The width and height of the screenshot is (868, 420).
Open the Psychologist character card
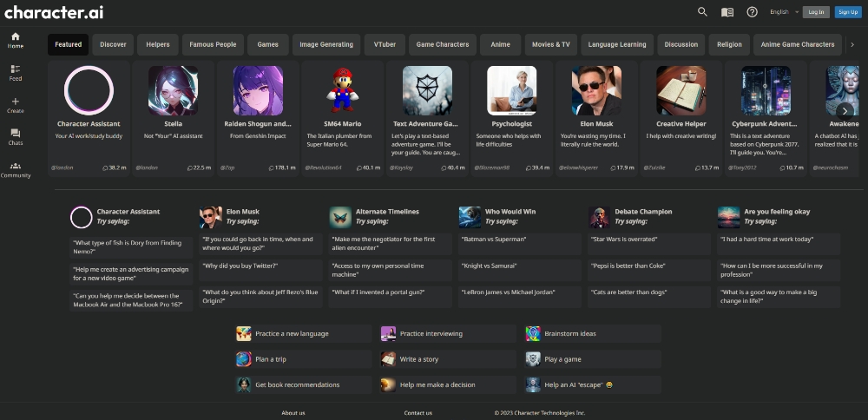(x=511, y=118)
